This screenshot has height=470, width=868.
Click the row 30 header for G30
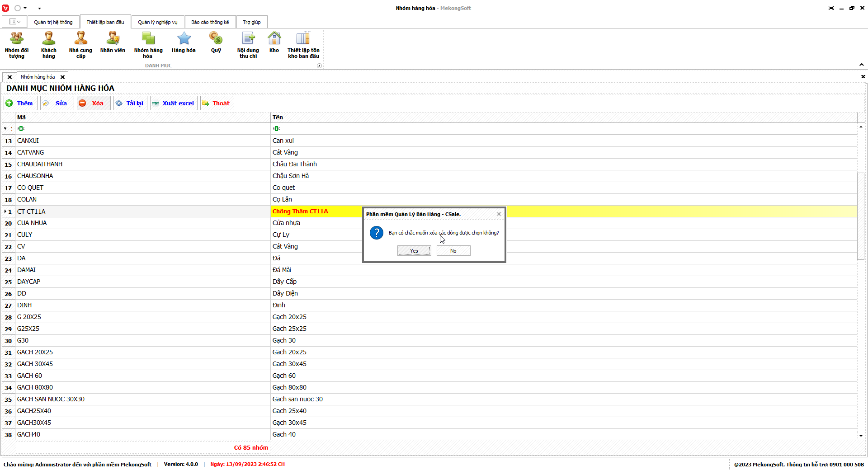coord(8,341)
